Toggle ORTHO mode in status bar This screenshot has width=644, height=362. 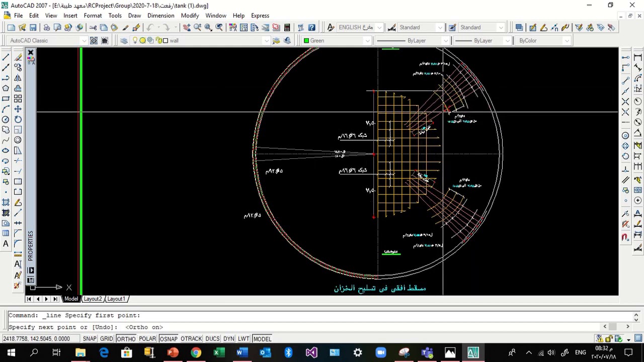[x=126, y=339]
